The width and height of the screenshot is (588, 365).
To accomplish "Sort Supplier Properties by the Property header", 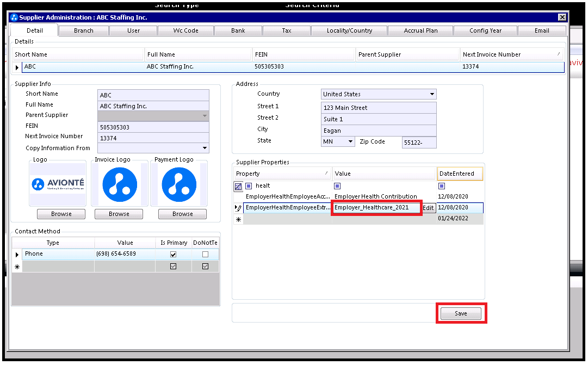I will coord(282,174).
